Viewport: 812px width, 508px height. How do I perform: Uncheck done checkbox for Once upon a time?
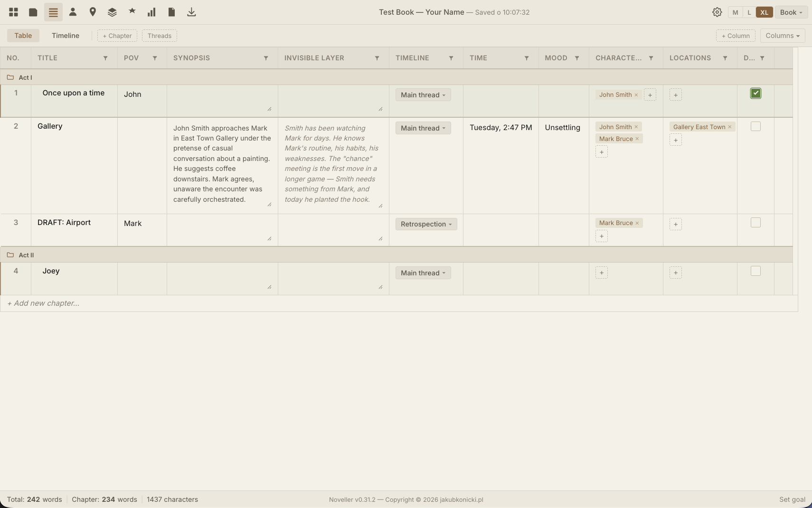click(x=755, y=94)
